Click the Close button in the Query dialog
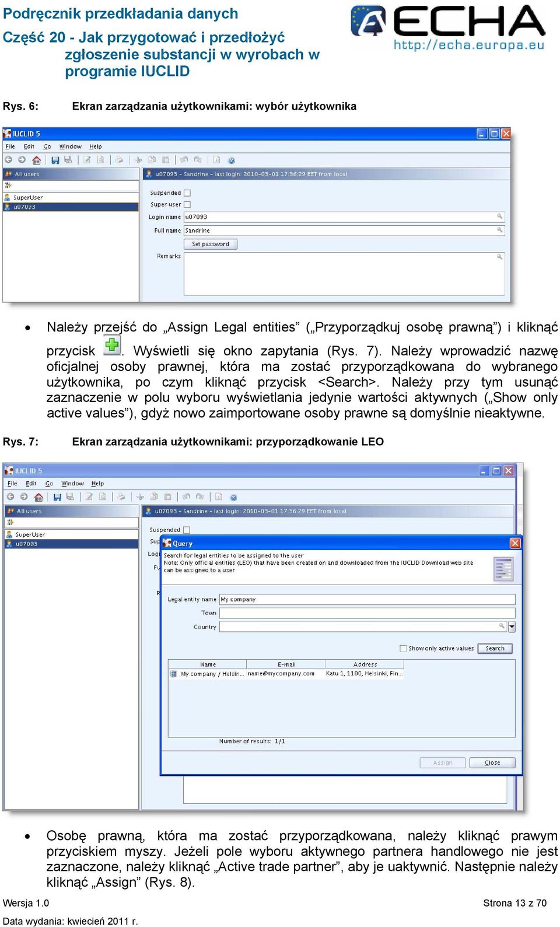 [x=492, y=762]
